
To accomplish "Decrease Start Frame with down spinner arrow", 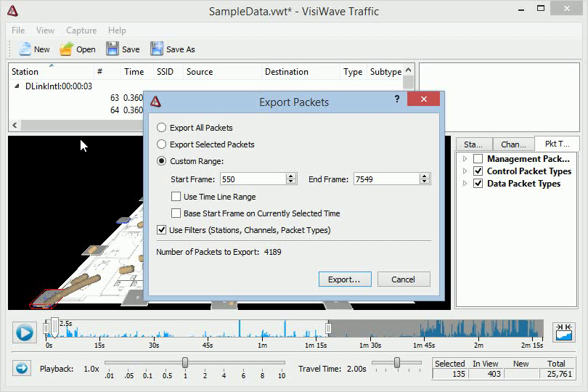I will (x=290, y=181).
